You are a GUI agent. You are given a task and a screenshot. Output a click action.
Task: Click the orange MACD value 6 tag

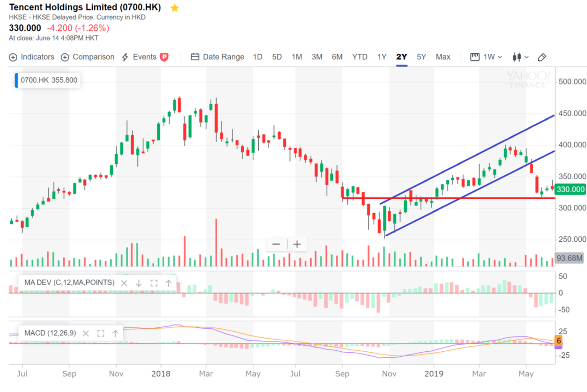pyautogui.click(x=559, y=341)
